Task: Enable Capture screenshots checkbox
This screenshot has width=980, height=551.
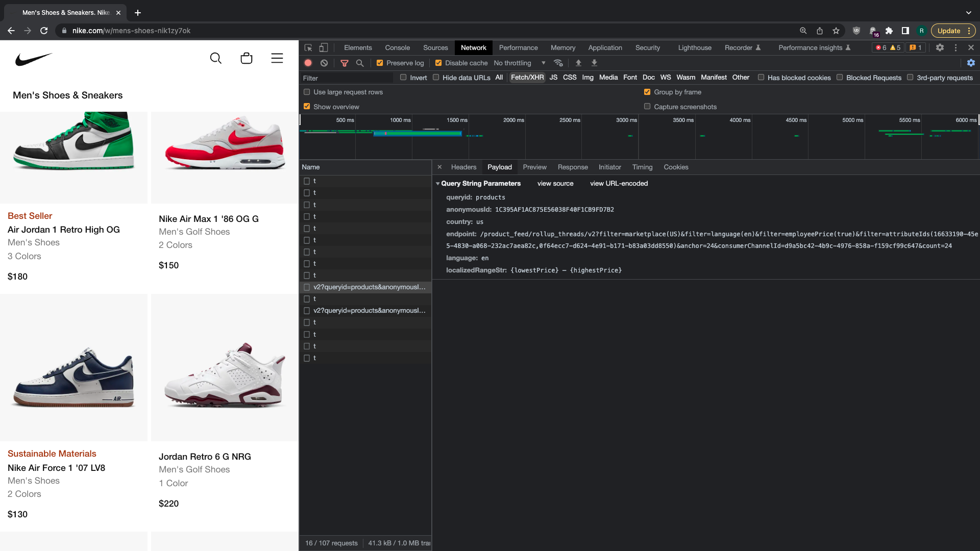Action: click(x=647, y=107)
